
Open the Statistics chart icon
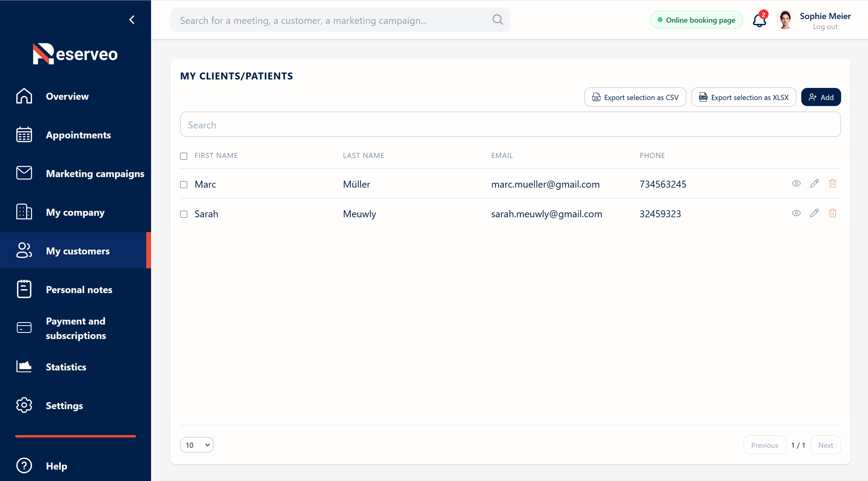(24, 366)
